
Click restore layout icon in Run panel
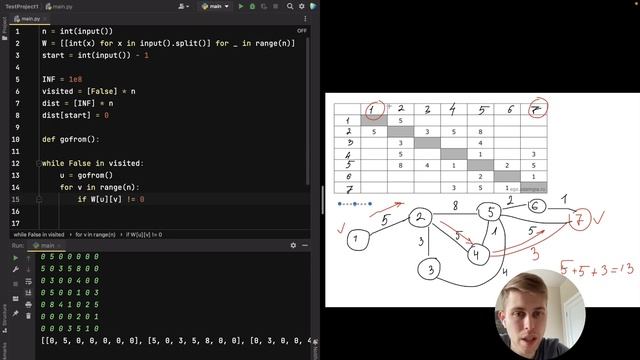(x=16, y=299)
